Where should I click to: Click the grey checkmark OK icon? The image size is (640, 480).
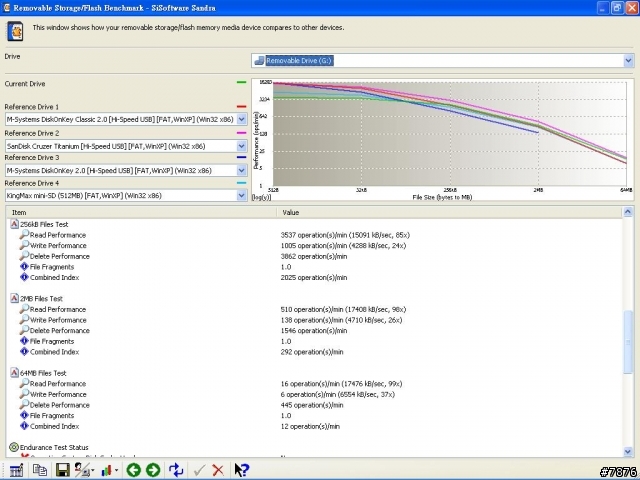click(199, 471)
